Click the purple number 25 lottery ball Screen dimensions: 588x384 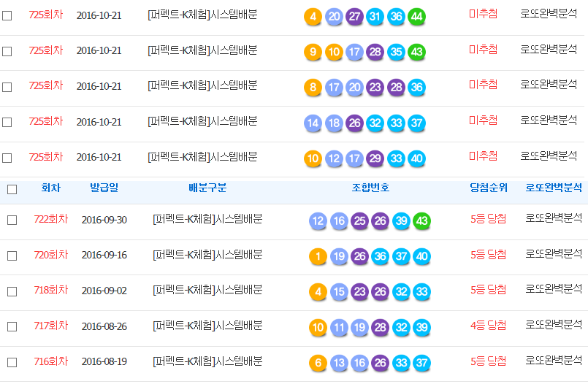pos(359,221)
